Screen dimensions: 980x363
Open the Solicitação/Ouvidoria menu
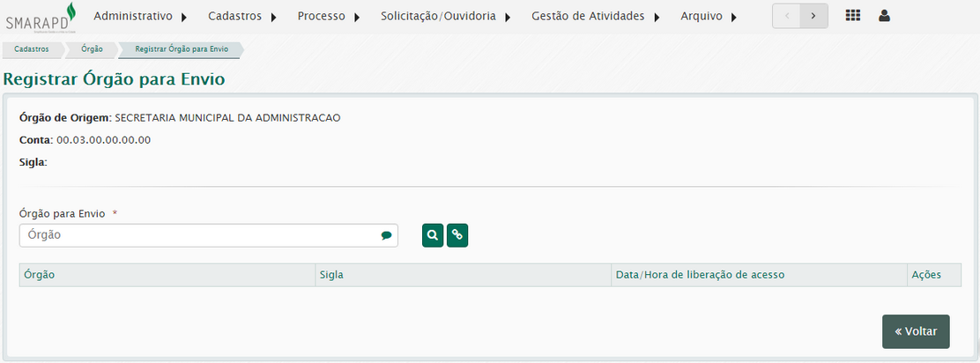click(x=445, y=16)
